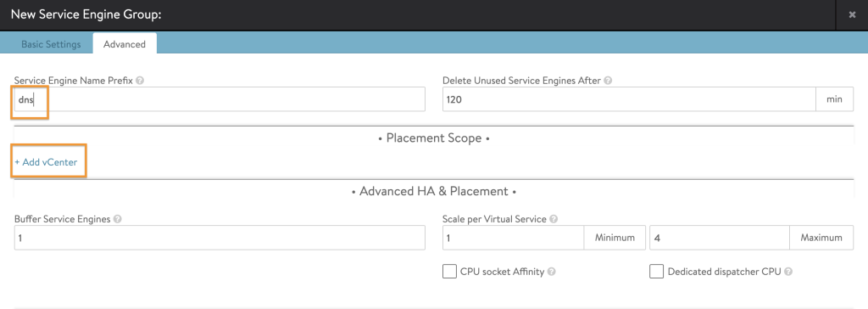
Task: Focus the Buffer Service Engines field
Action: [x=220, y=238]
